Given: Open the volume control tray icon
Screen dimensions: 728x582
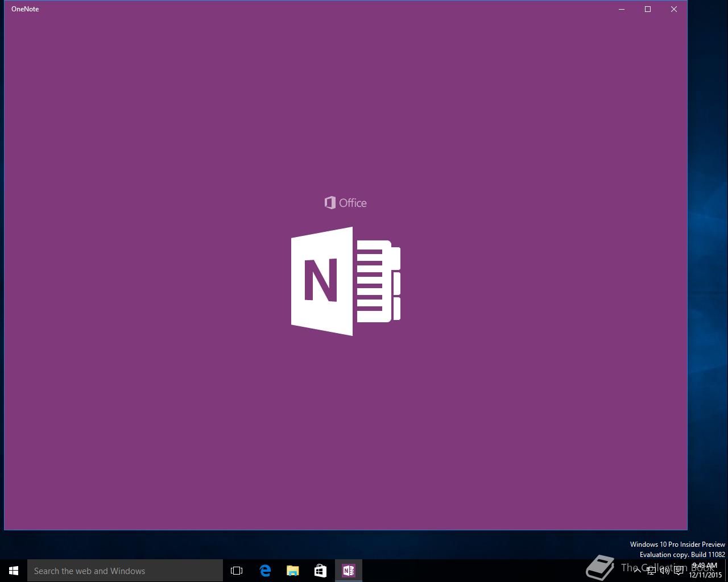Looking at the screenshot, I should point(665,571).
